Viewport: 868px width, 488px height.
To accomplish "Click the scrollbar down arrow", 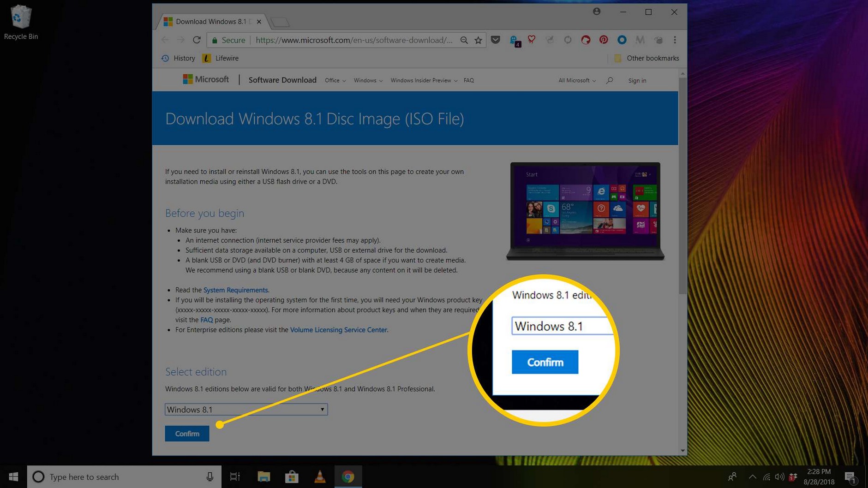I will click(682, 451).
